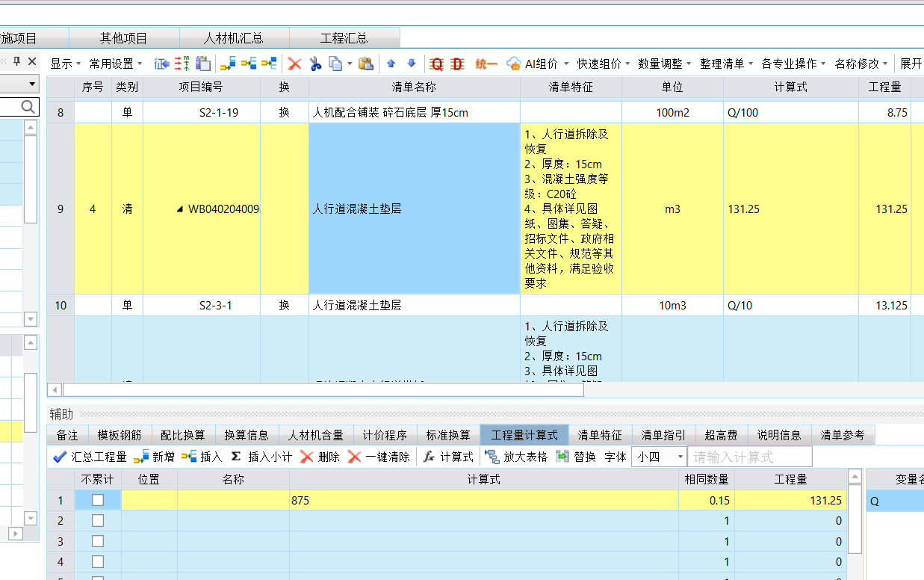
Task: Pin the left panel with pushpin icon
Action: pos(17,61)
